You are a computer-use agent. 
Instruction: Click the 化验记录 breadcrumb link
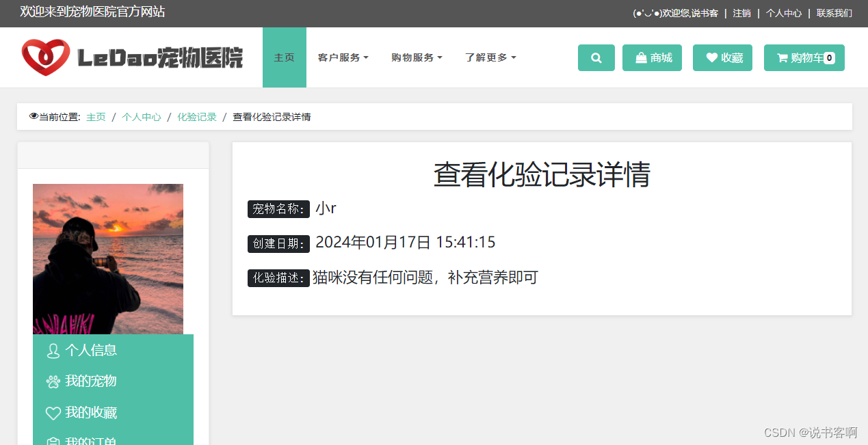[197, 116]
